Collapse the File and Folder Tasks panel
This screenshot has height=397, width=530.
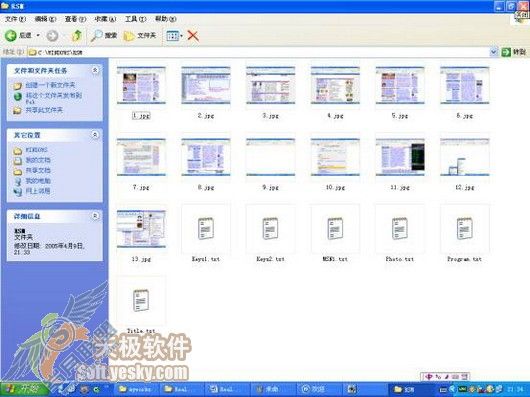(95, 70)
